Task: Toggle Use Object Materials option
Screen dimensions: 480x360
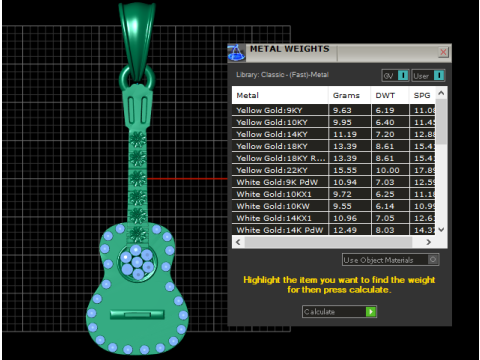Action: (x=391, y=260)
